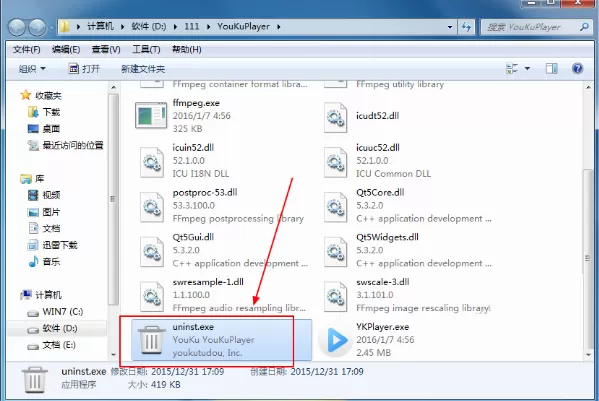Click the file list scroll up arrow
This screenshot has width=599, height=401.
click(x=588, y=87)
